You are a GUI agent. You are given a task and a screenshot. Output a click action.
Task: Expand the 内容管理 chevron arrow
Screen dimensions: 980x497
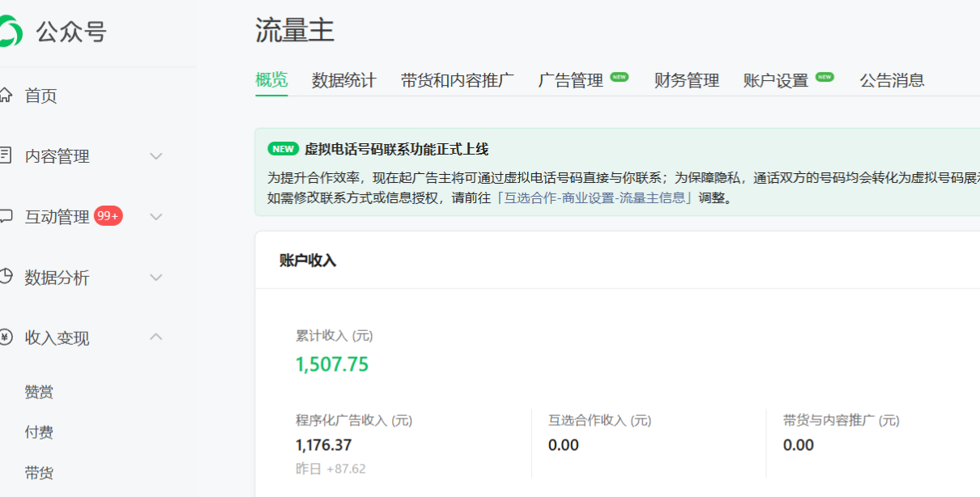click(x=156, y=156)
